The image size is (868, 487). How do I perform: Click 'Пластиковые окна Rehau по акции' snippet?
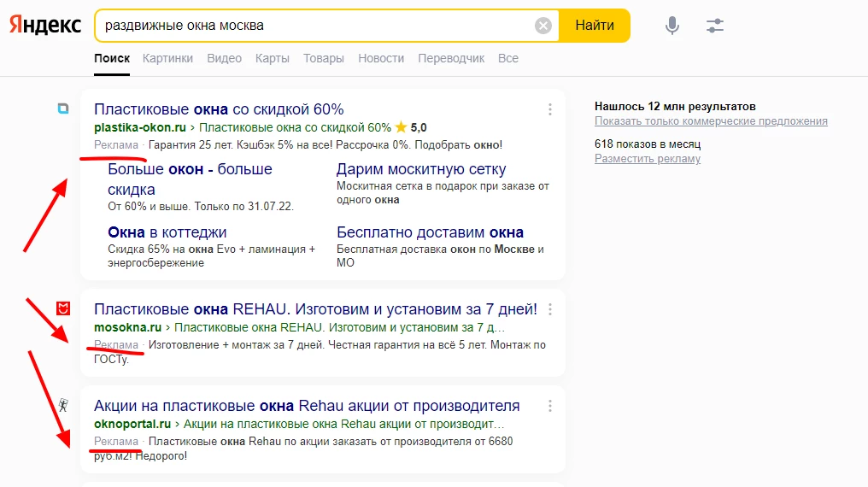pyautogui.click(x=303, y=449)
